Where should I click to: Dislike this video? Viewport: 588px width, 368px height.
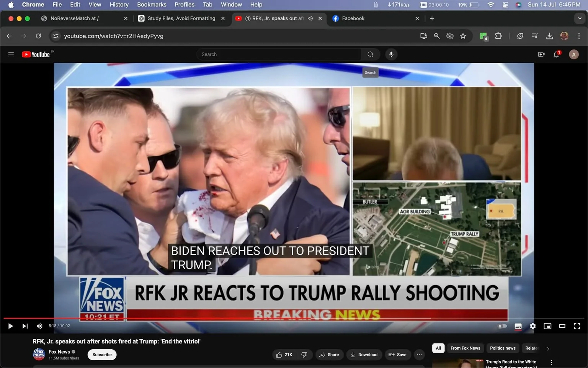pyautogui.click(x=305, y=355)
